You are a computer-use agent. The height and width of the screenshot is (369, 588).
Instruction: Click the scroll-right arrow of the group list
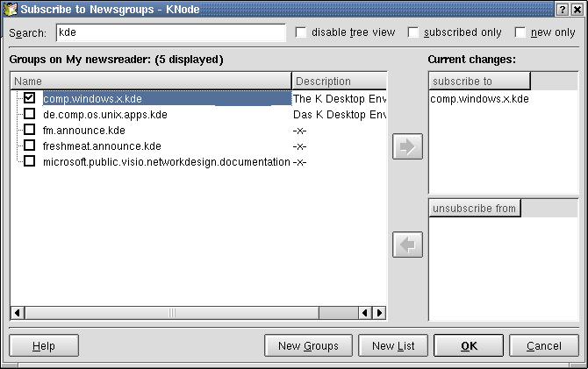(379, 313)
